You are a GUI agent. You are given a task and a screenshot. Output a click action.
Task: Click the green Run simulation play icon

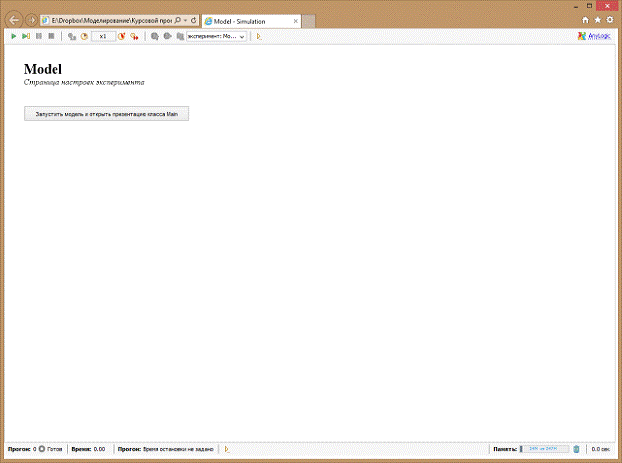pyautogui.click(x=13, y=36)
